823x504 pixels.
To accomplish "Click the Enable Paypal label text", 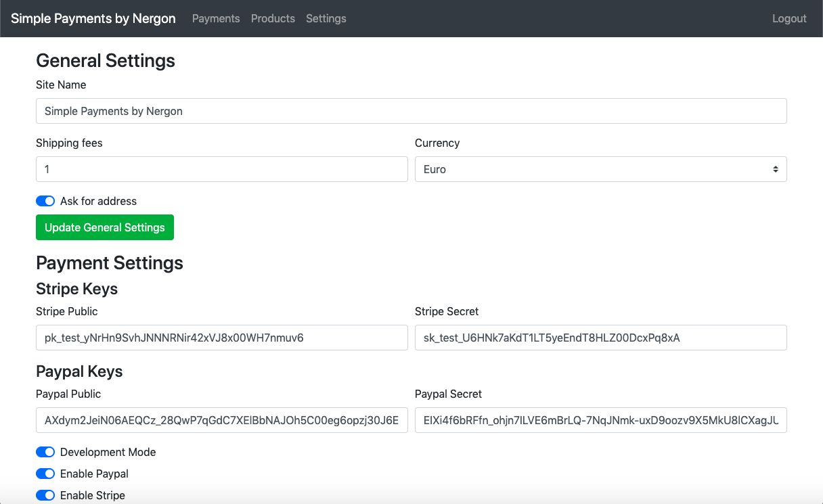I will [94, 474].
